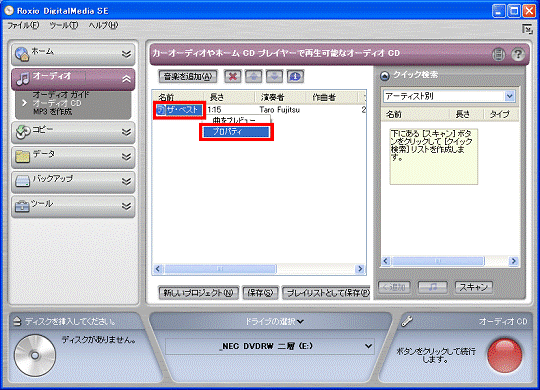
Task: Click the eject icon near disc prompt
Action: click(17, 321)
